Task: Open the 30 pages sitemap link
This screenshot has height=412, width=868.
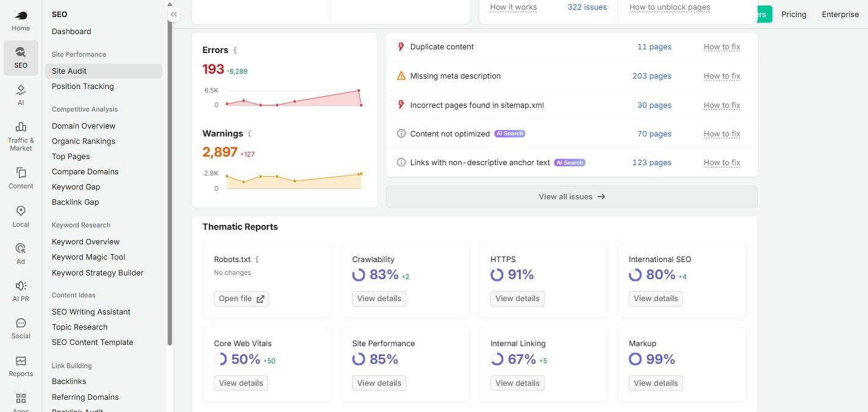Action: [654, 105]
